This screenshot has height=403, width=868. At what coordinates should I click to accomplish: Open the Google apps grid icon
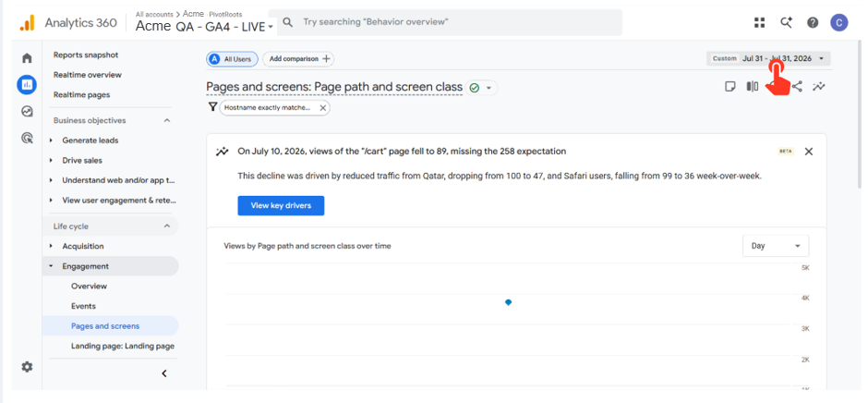pos(759,22)
